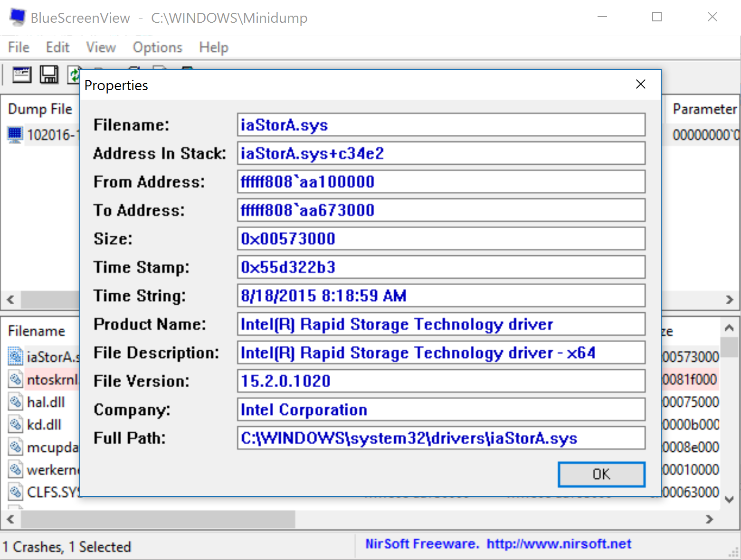Click the '1 Crashes, 1 Selected' status text
The width and height of the screenshot is (741, 560).
point(66,547)
